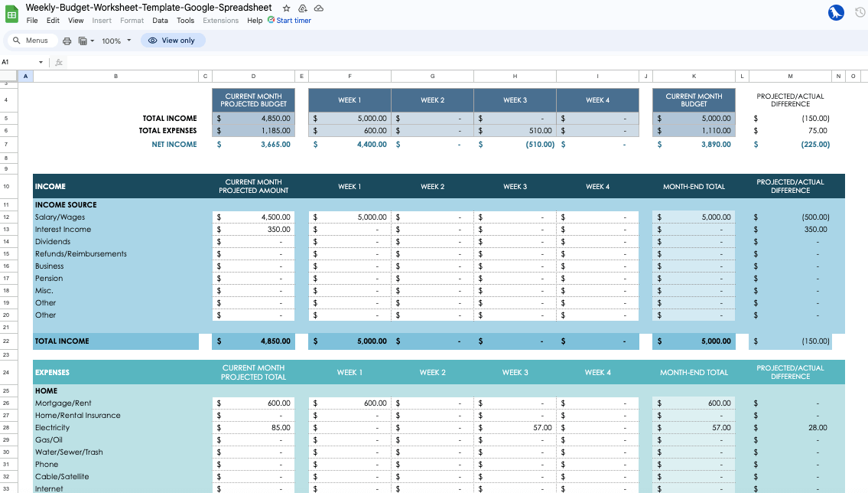868x493 pixels.
Task: Select column K header
Action: [x=694, y=76]
